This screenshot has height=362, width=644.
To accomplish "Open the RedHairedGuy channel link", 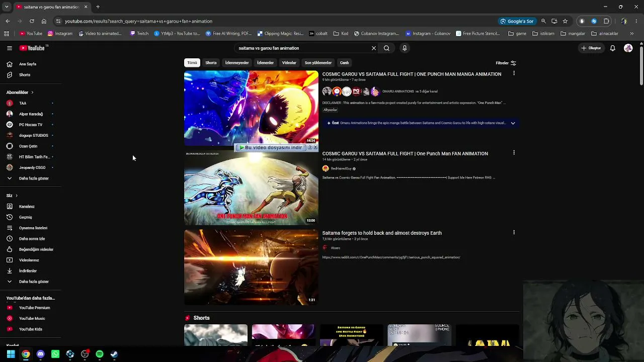I will (341, 169).
